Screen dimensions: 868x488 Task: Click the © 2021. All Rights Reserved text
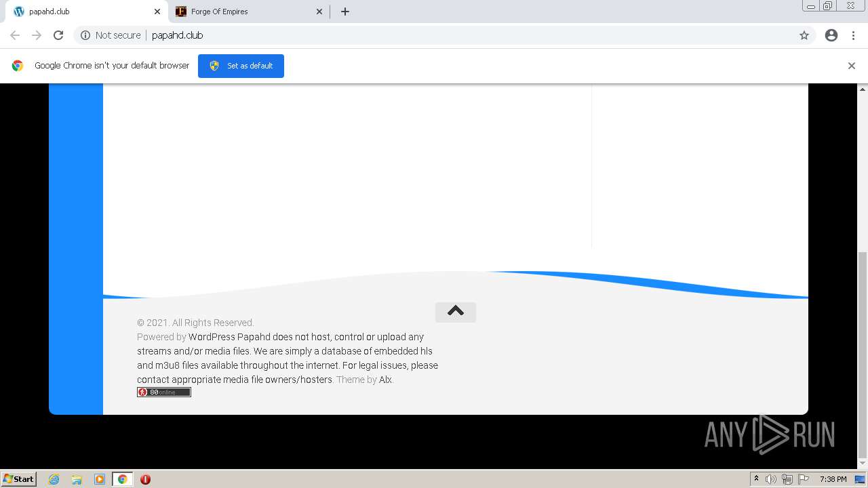195,323
